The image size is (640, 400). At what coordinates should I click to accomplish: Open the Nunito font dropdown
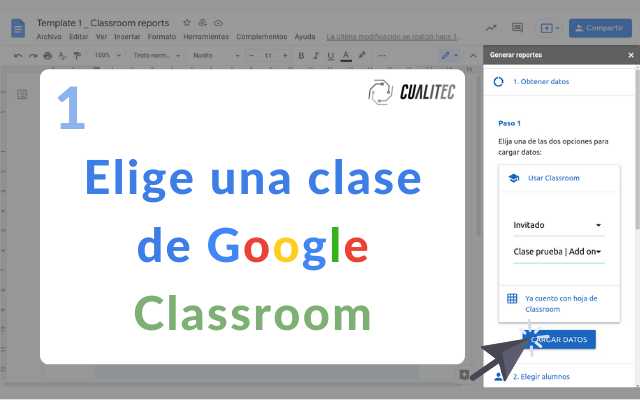click(216, 56)
